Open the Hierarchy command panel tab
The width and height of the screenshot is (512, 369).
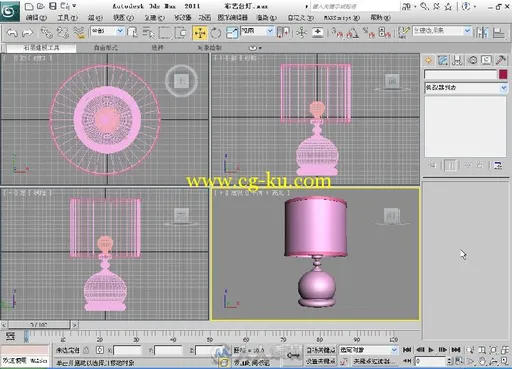(x=457, y=60)
